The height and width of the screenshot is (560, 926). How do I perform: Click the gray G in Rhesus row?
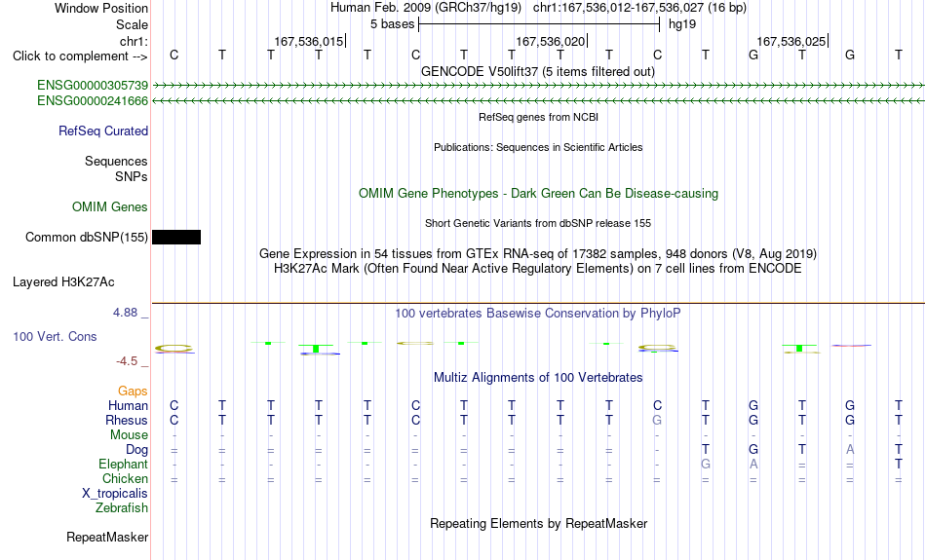[x=657, y=420]
